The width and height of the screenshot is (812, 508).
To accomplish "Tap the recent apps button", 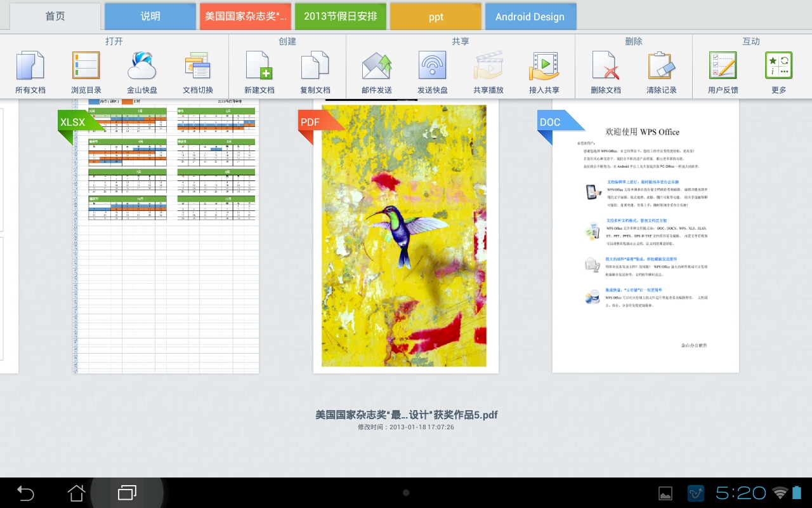I will point(127,493).
